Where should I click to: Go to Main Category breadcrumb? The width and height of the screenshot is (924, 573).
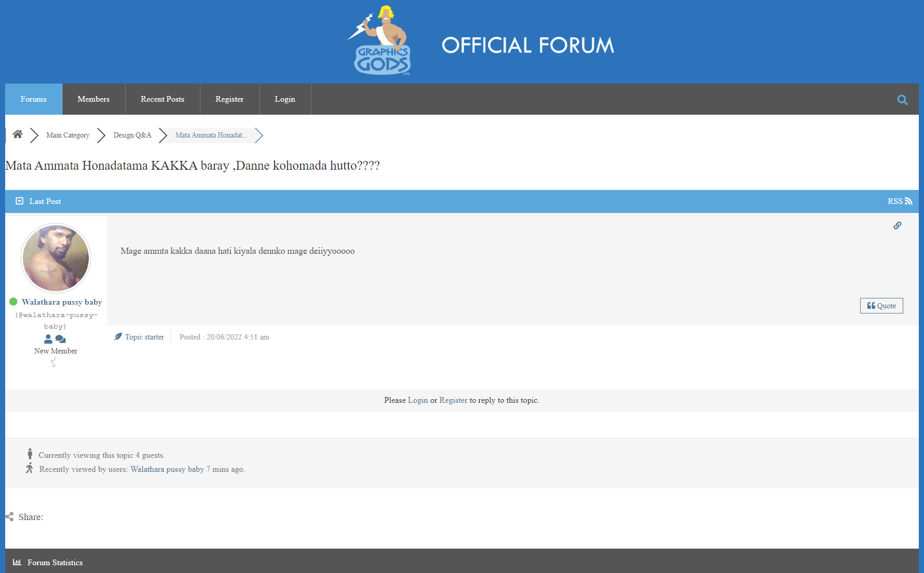67,135
